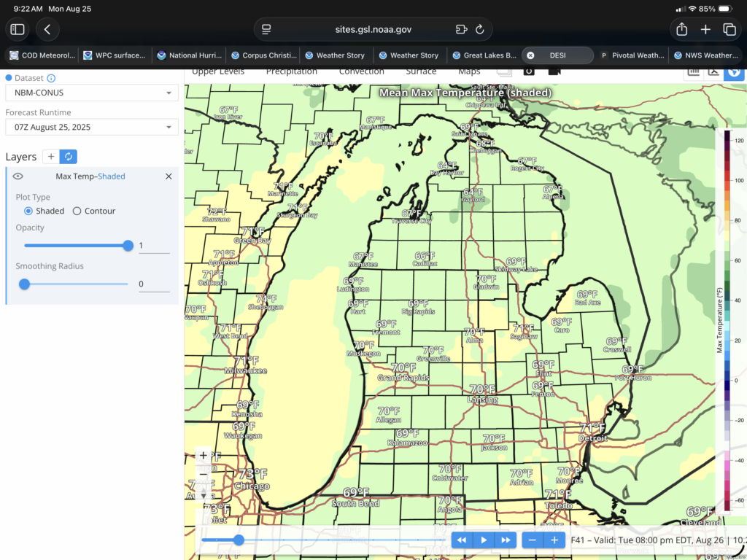Select the Contour plot type

[x=77, y=211]
